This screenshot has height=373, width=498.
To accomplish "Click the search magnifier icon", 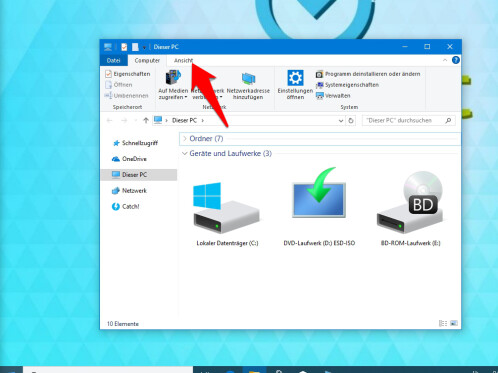I will point(448,120).
